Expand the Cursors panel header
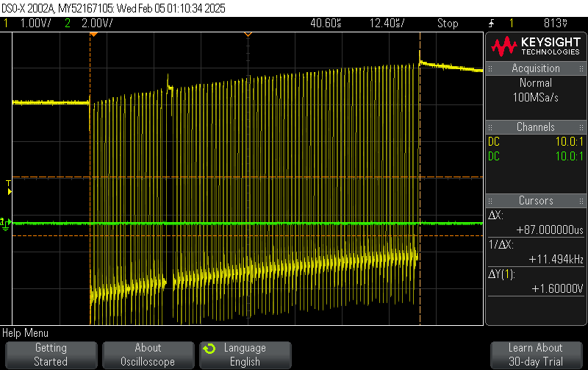Viewport: 588px width, 370px height. [x=536, y=201]
